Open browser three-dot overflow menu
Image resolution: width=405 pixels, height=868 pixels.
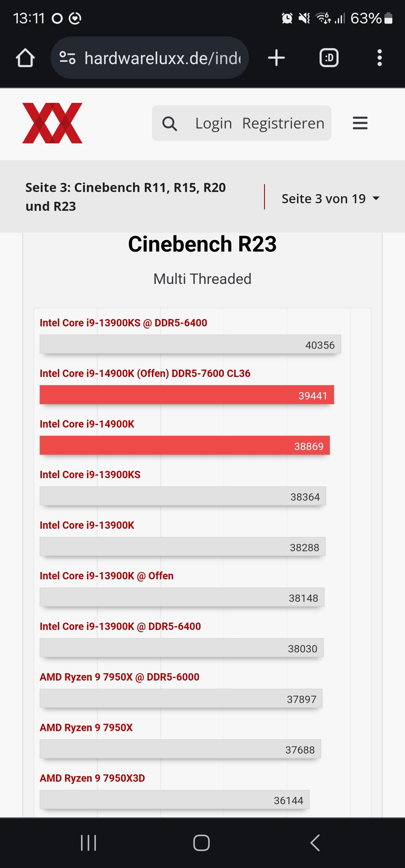point(379,58)
